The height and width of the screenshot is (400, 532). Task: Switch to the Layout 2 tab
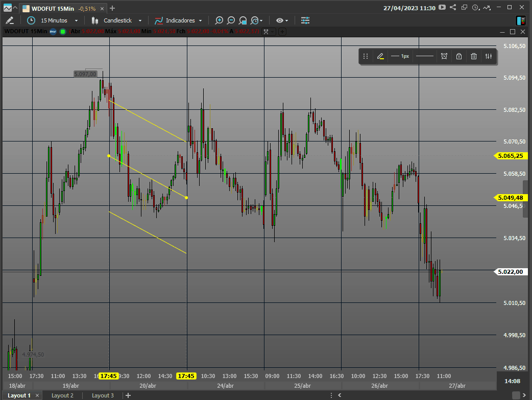(62, 395)
